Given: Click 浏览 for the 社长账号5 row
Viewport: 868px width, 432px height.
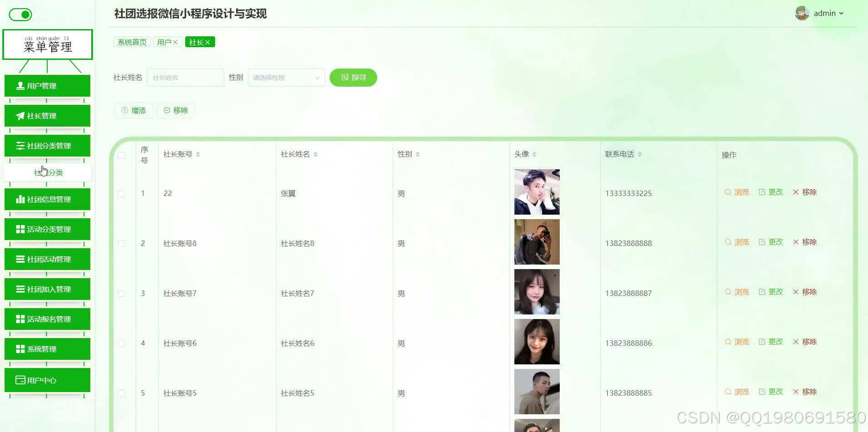Looking at the screenshot, I should [x=737, y=392].
